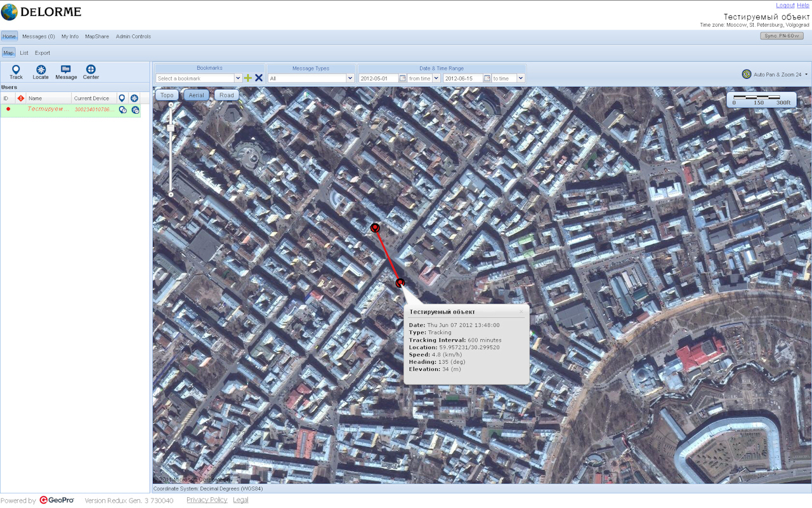Image resolution: width=812 pixels, height=508 pixels.
Task: Go to My Info tab
Action: pos(70,36)
